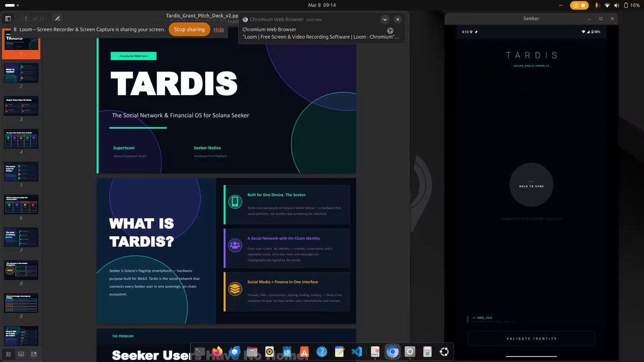Viewport: 644px width, 362px height.
Task: Select slide 5 thumbnail in sidebar
Action: click(21, 171)
